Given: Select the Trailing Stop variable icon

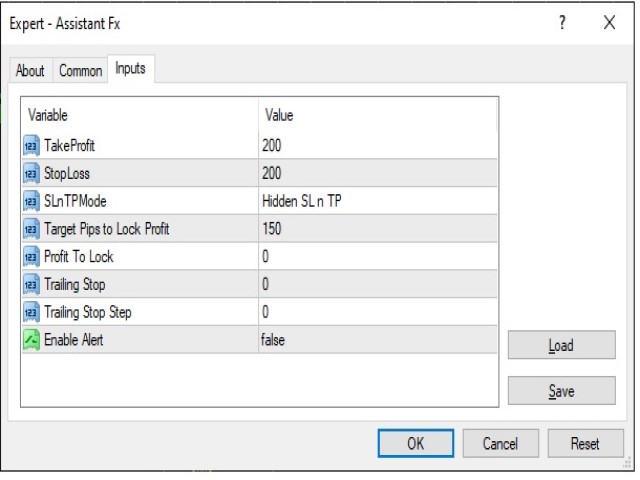Looking at the screenshot, I should pos(31,284).
